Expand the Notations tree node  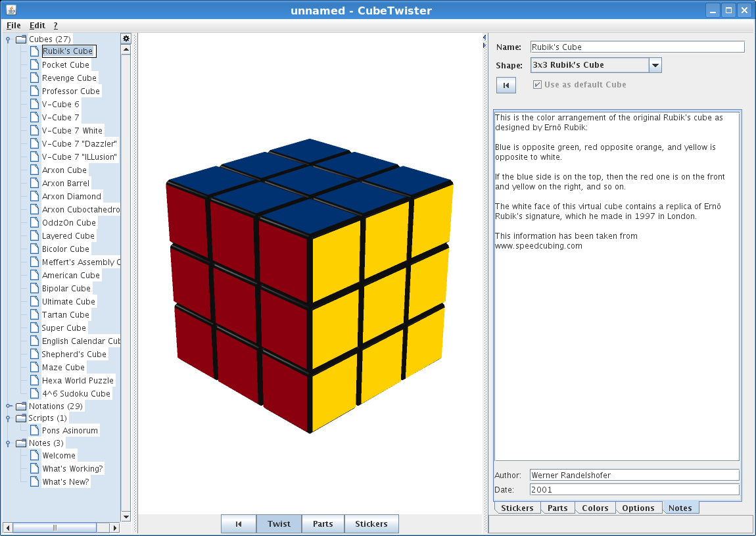point(8,406)
